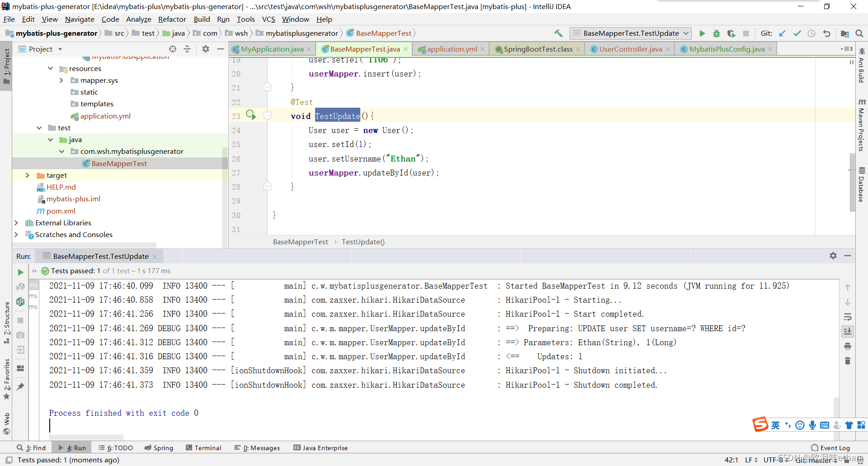Image resolution: width=868 pixels, height=466 pixels.
Task: Open Java Enterprise tool window
Action: click(x=321, y=448)
